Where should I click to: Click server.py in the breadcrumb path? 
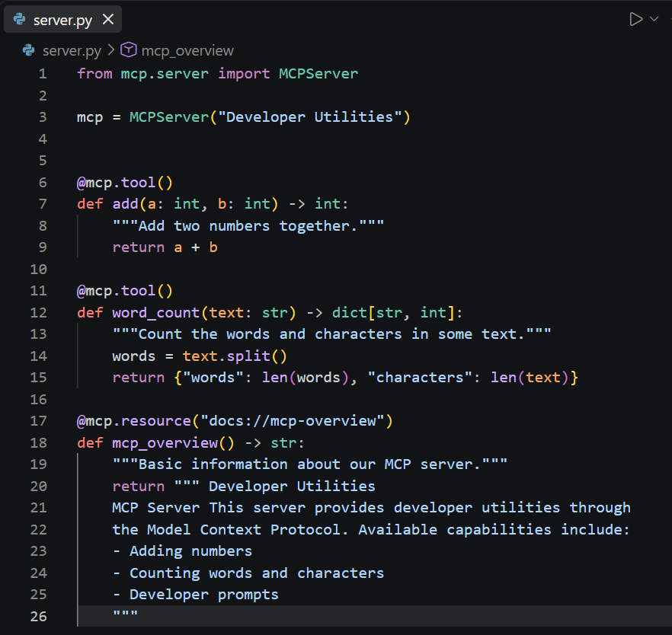pyautogui.click(x=72, y=51)
